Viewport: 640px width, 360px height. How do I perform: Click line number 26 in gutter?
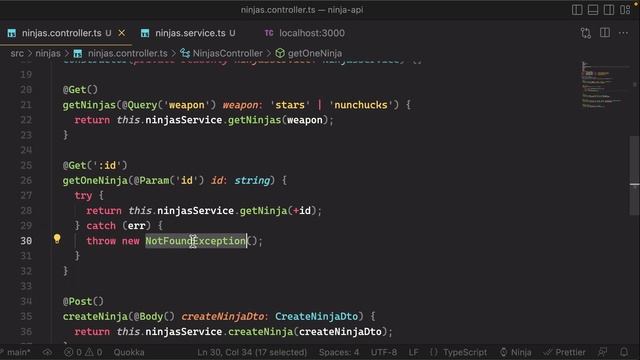pos(26,180)
